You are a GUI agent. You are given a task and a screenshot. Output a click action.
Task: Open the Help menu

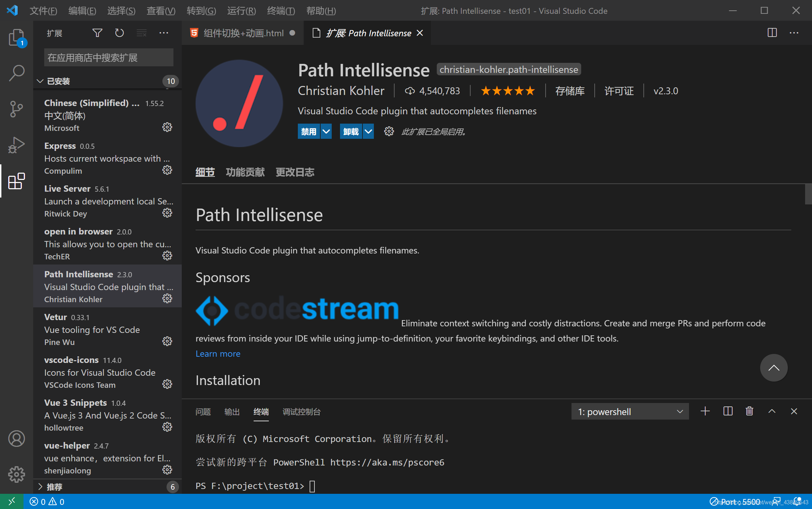click(x=321, y=11)
